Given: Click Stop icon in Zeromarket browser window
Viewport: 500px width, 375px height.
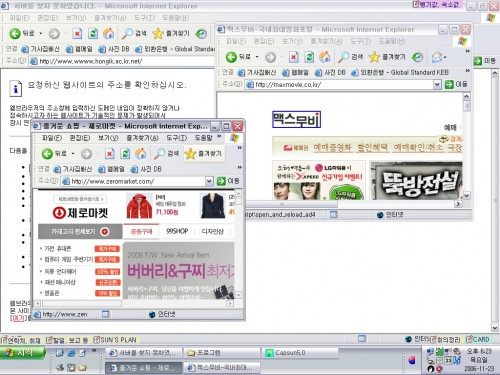Looking at the screenshot, I should tap(110, 154).
